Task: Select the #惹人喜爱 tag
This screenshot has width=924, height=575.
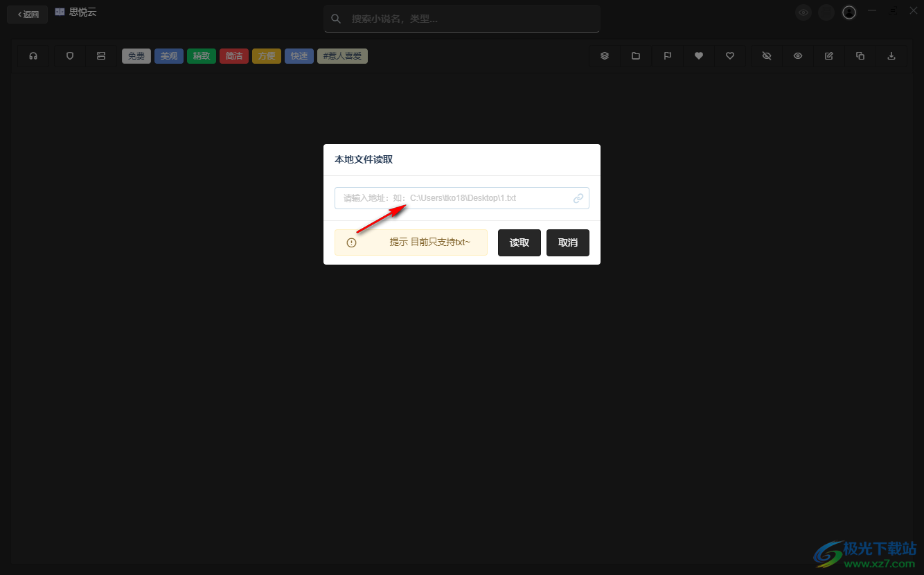Action: click(x=342, y=56)
